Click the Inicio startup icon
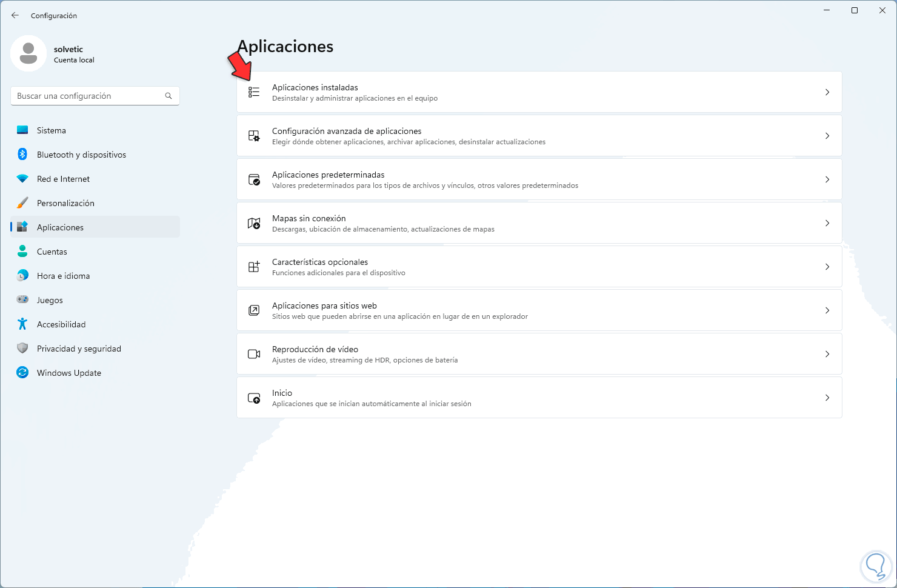The image size is (897, 588). click(254, 398)
